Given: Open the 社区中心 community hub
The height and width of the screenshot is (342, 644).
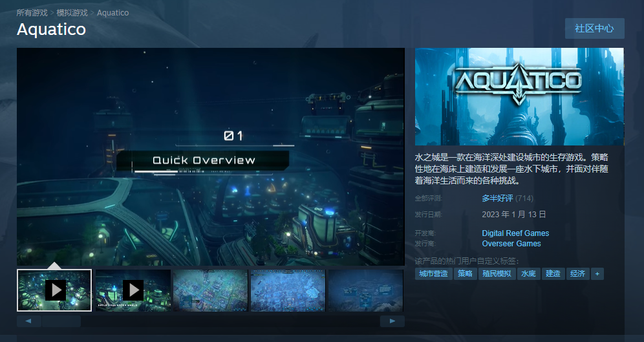Looking at the screenshot, I should (x=594, y=28).
